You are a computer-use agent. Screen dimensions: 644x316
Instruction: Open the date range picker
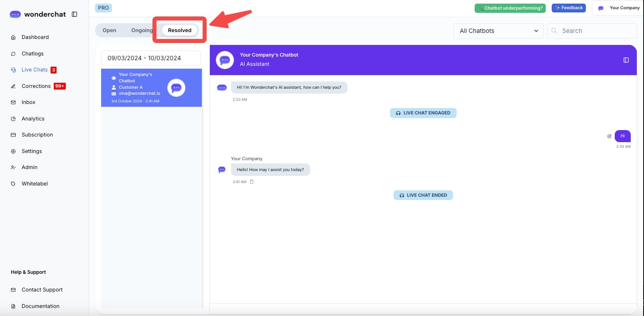(x=150, y=58)
